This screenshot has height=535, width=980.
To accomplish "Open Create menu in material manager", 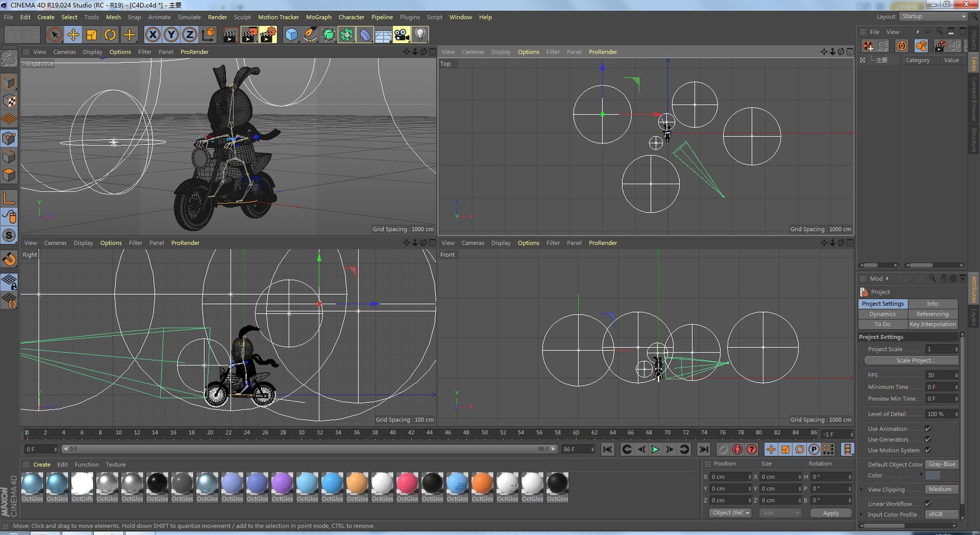I will tap(42, 465).
